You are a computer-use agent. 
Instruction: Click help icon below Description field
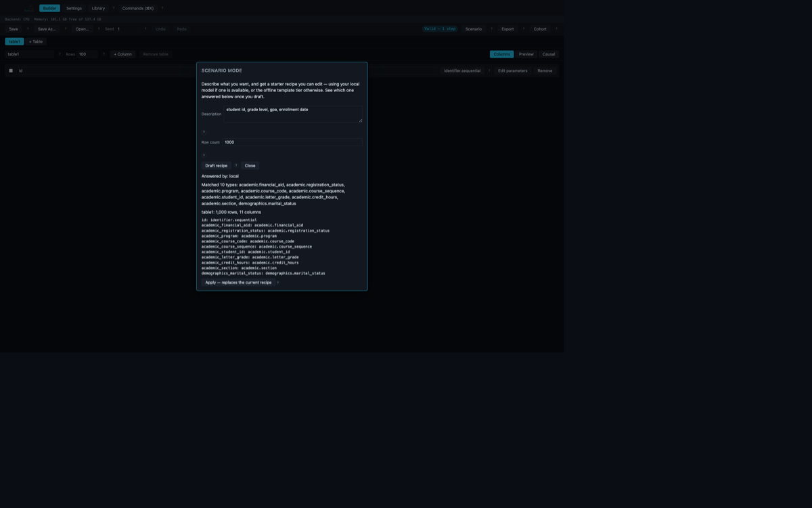(204, 131)
